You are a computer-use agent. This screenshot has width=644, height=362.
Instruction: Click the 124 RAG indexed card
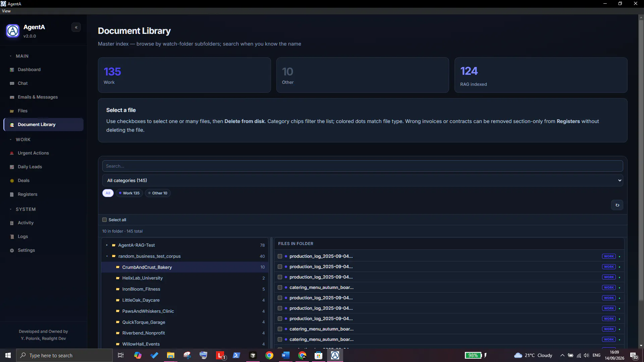tap(541, 75)
